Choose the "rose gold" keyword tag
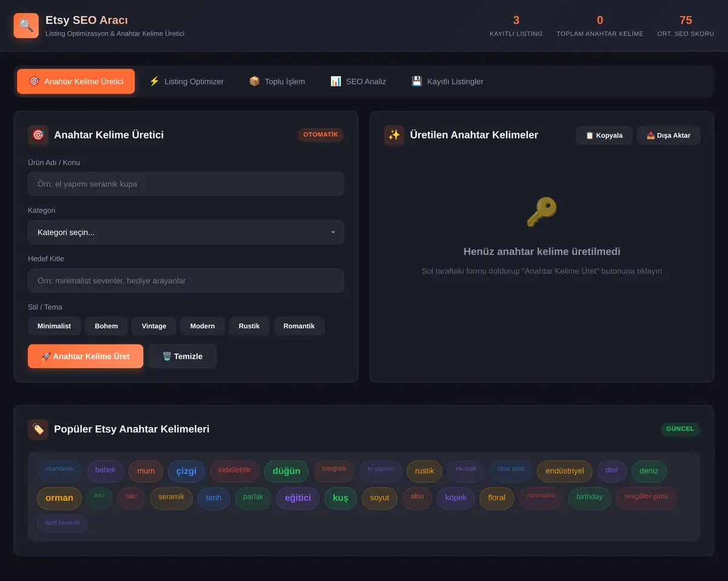Screen dimensions: 728x581 511,471
